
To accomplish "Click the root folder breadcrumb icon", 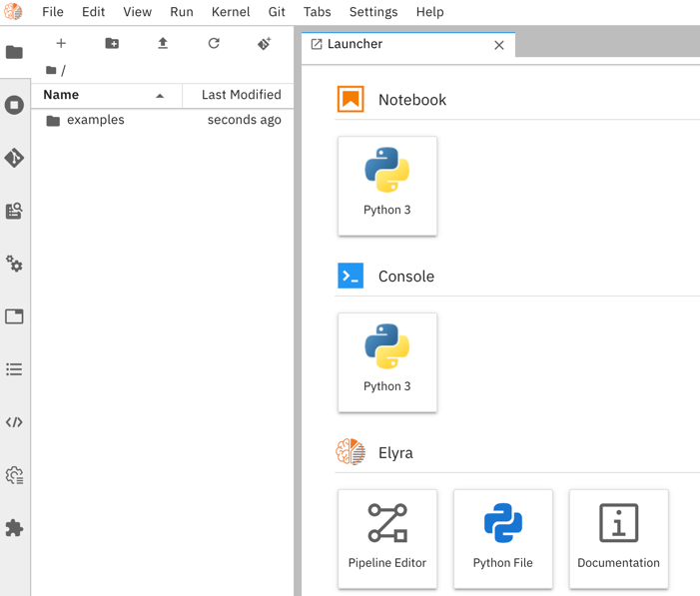I will 51,70.
